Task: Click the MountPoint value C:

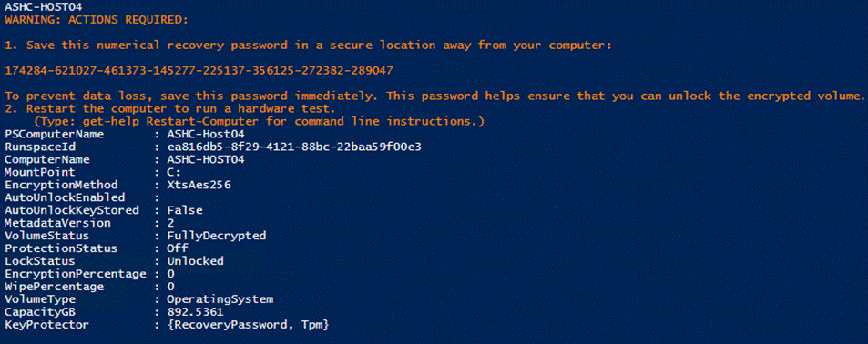Action: [174, 173]
